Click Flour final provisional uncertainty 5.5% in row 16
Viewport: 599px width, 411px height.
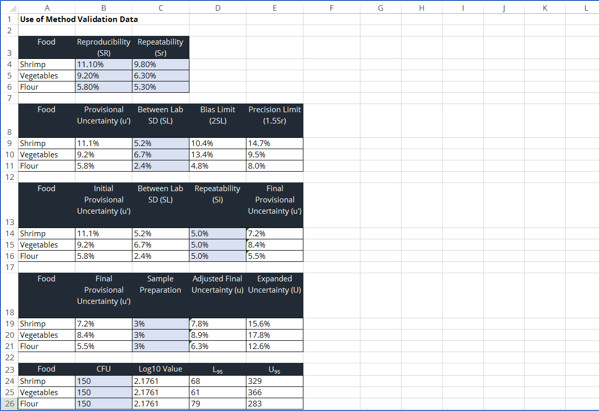275,256
